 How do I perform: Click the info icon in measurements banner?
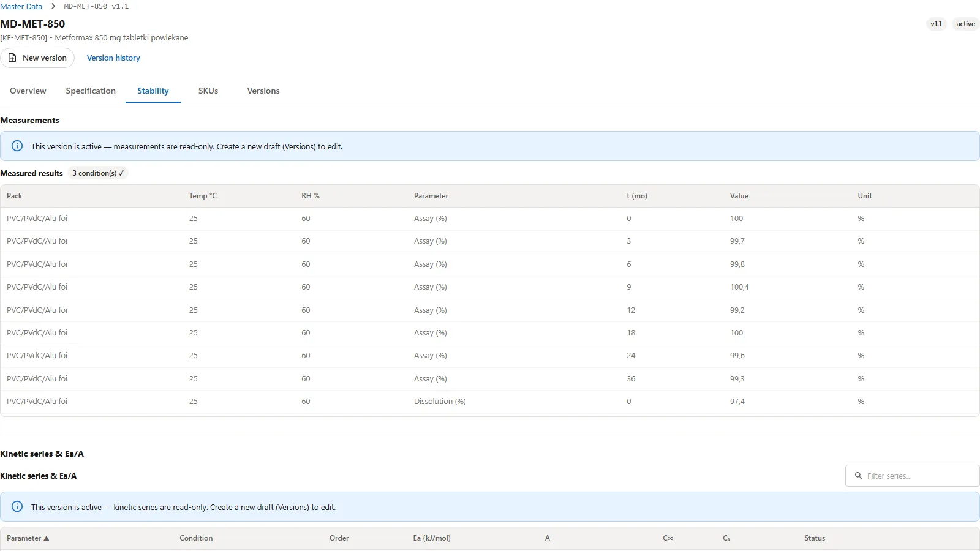pyautogui.click(x=17, y=146)
